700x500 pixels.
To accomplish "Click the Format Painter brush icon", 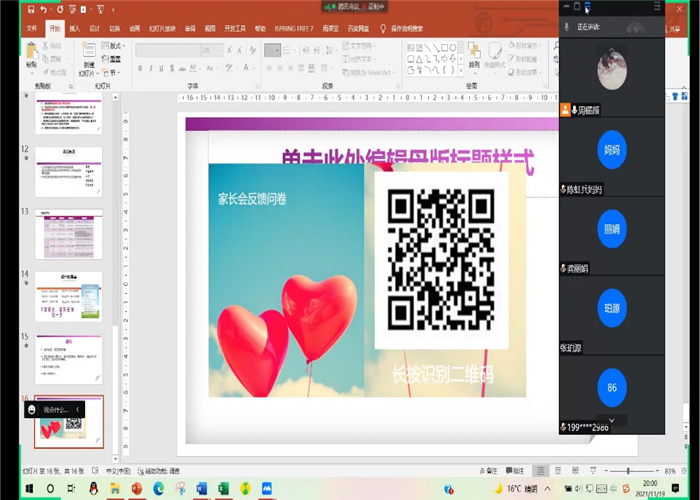I will [x=46, y=72].
